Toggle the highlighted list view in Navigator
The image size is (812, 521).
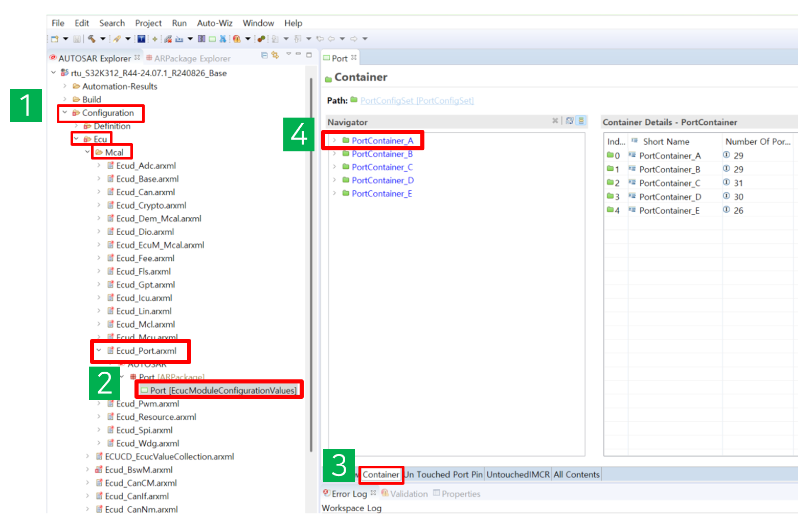[581, 121]
